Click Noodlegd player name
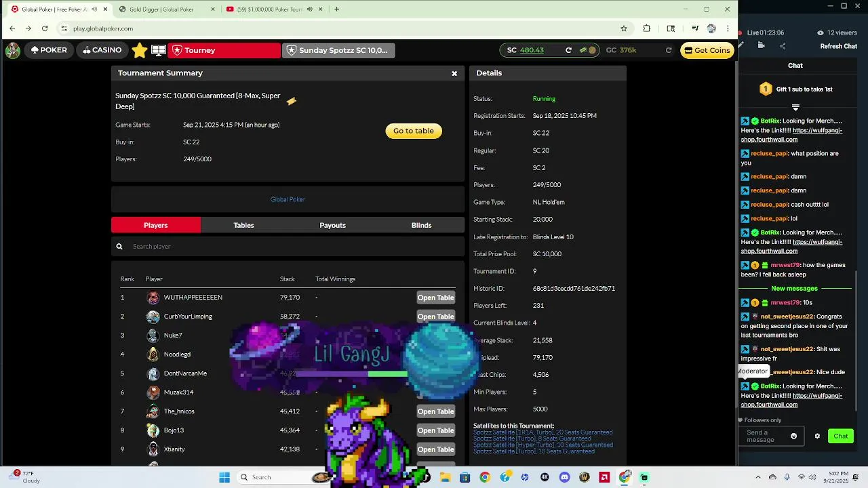The height and width of the screenshot is (488, 868). click(177, 354)
